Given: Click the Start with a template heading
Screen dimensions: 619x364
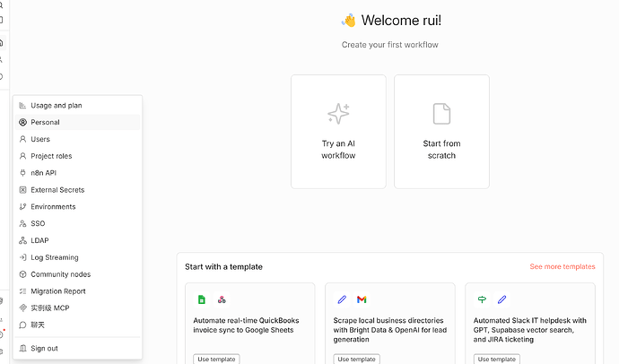Looking at the screenshot, I should tap(224, 266).
